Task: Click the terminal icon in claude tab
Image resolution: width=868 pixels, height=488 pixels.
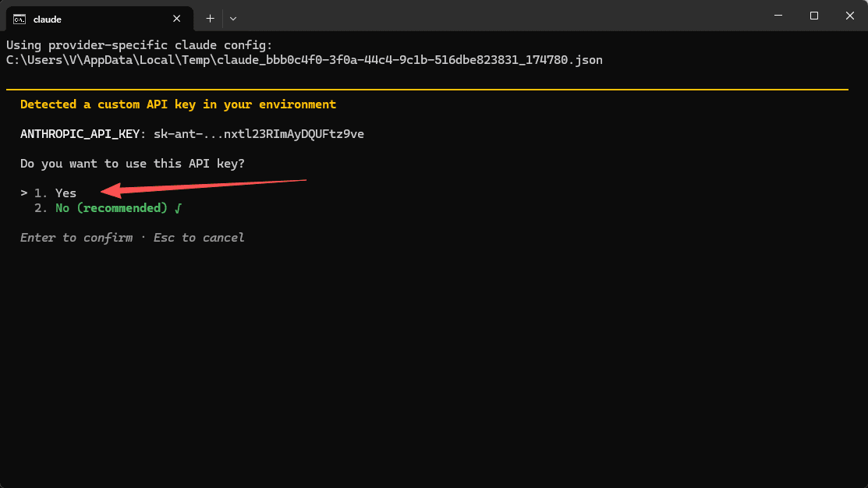Action: 19,19
